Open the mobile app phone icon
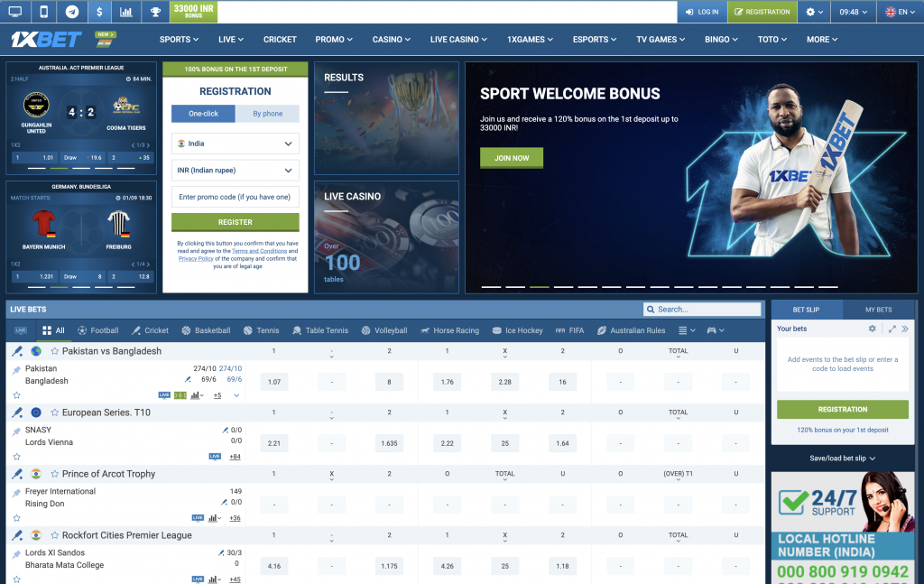The height and width of the screenshot is (584, 924). tap(43, 12)
